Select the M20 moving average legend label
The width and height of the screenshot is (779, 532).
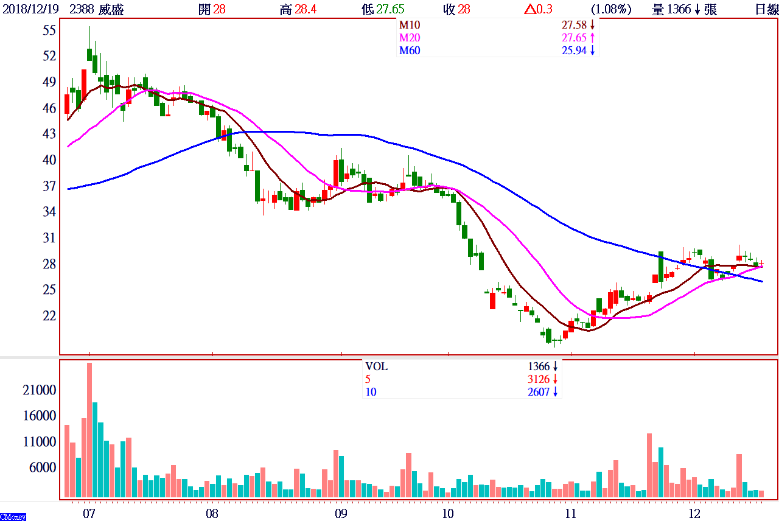409,38
